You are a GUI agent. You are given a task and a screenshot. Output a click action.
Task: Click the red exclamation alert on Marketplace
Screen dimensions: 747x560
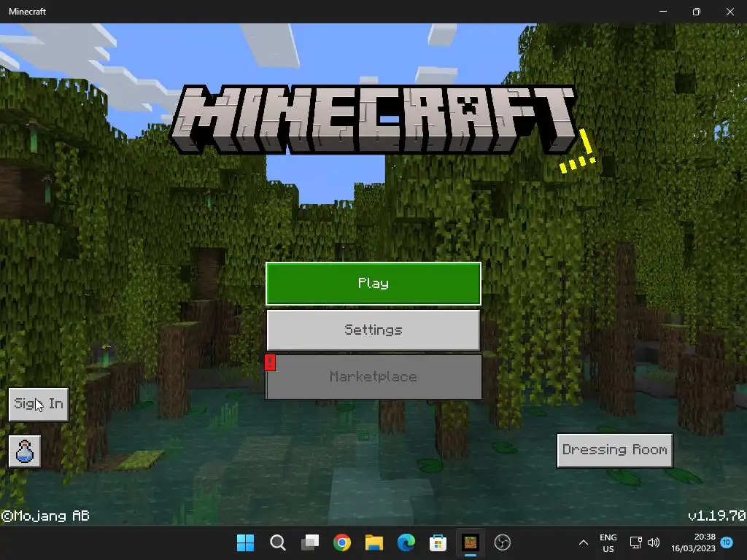click(x=270, y=362)
